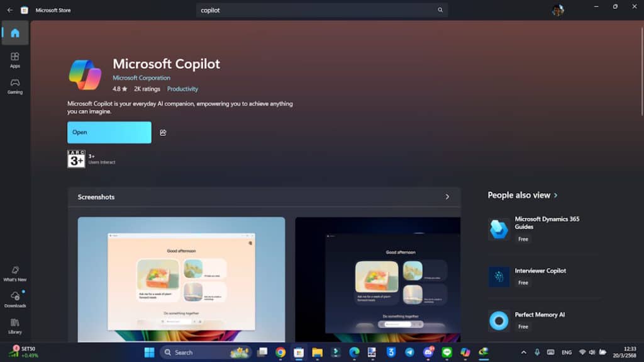
Task: Click the Free button for Dynamics 365 Guides
Action: tap(523, 239)
